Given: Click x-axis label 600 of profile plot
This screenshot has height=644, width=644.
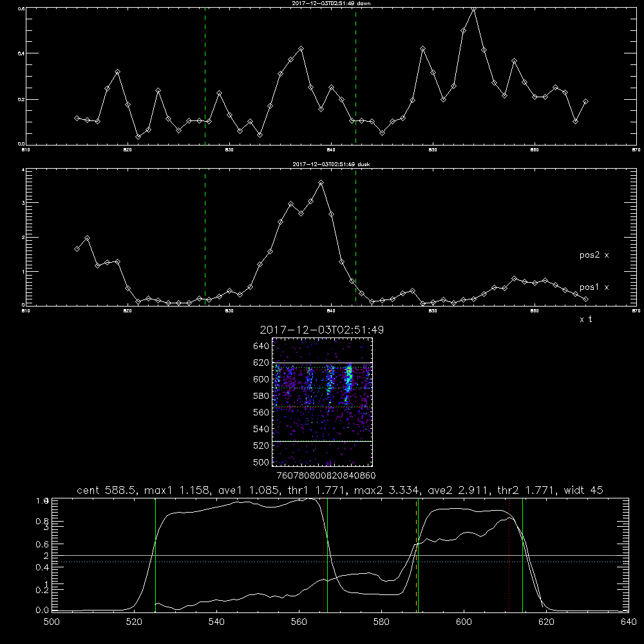Looking at the screenshot, I should click(x=464, y=622).
